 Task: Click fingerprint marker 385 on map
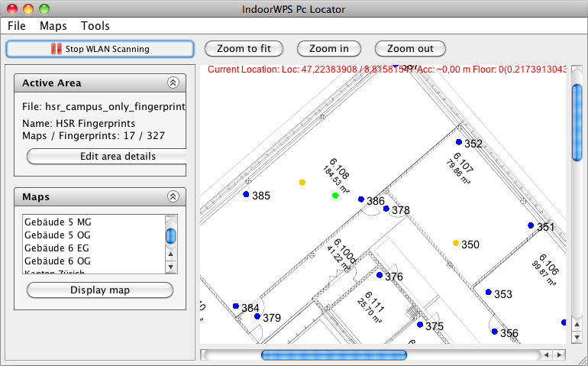pyautogui.click(x=246, y=195)
